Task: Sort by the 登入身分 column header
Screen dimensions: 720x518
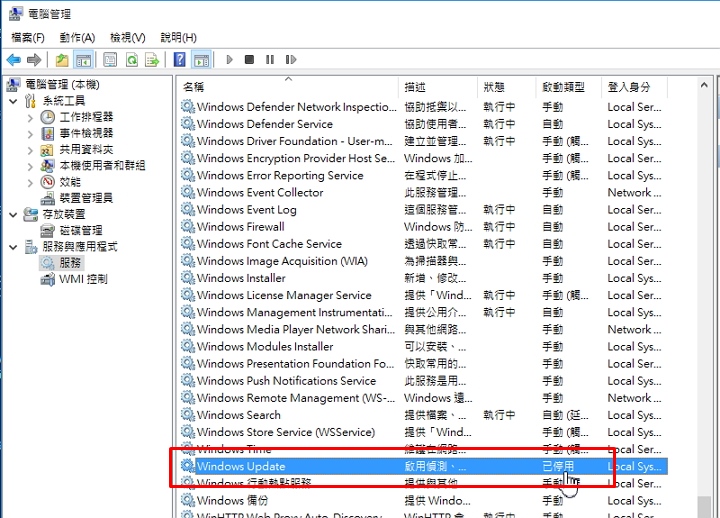Action: (634, 87)
